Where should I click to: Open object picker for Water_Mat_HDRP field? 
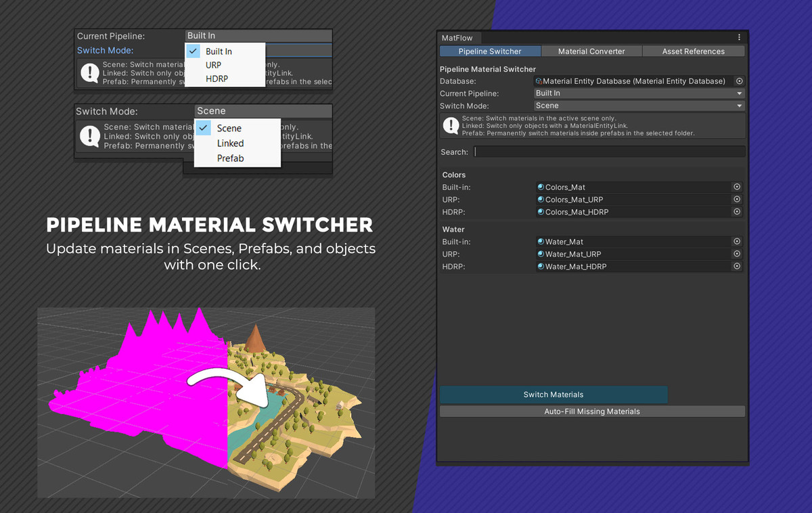[x=737, y=267]
